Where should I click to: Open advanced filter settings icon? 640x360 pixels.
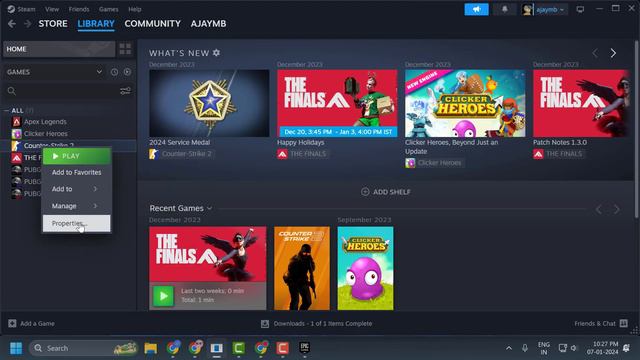pos(125,91)
